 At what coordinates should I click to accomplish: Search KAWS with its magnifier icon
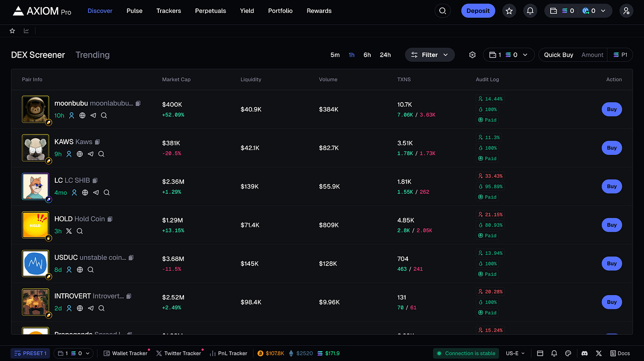pyautogui.click(x=101, y=154)
